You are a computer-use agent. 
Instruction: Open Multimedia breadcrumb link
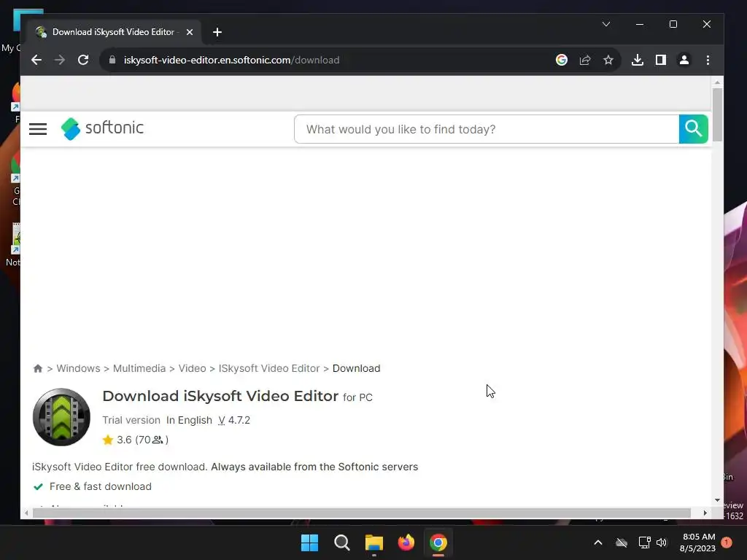pyautogui.click(x=139, y=368)
